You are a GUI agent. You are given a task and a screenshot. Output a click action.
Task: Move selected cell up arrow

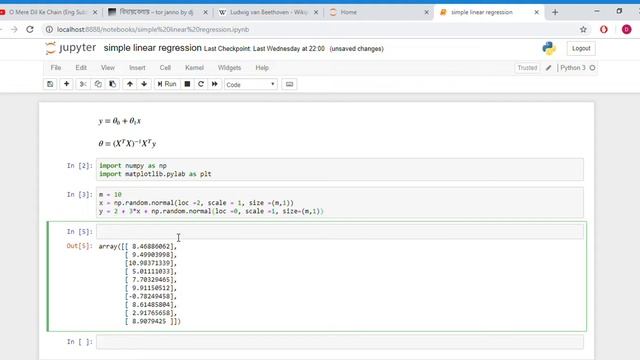[129, 84]
